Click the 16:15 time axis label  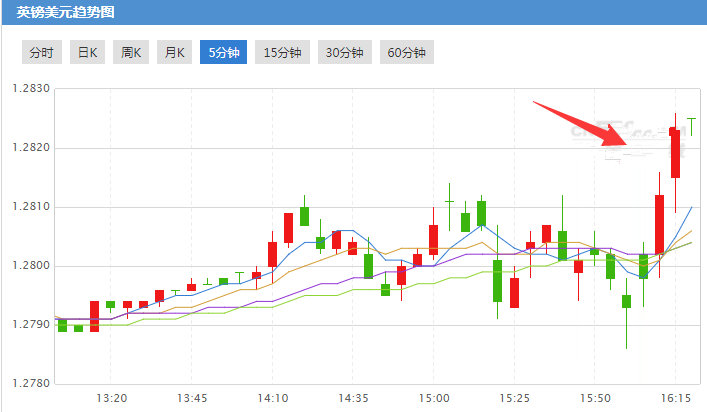(676, 397)
